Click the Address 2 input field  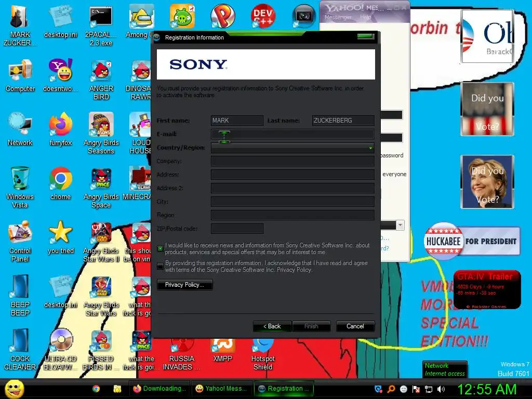click(x=292, y=188)
